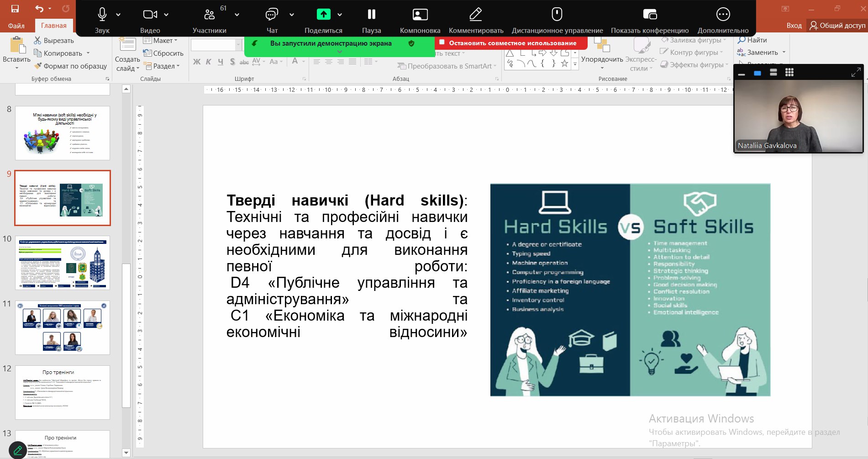This screenshot has width=868, height=459.
Task: Click the Сбросить reset slide button
Action: pos(163,53)
